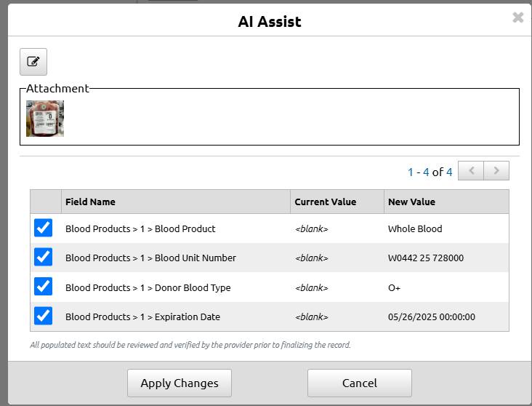Click the Blood Products Expiration Date field name
The height and width of the screenshot is (406, 532).
(x=143, y=317)
